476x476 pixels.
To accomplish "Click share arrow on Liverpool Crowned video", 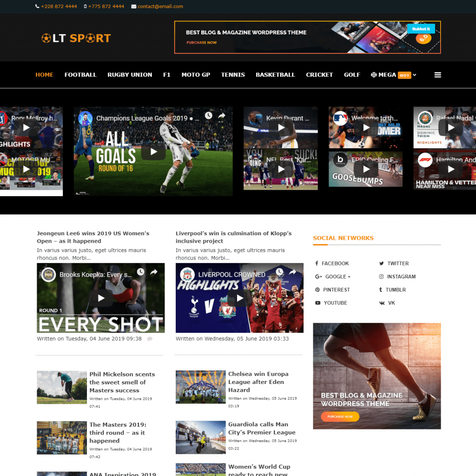I will [293, 271].
